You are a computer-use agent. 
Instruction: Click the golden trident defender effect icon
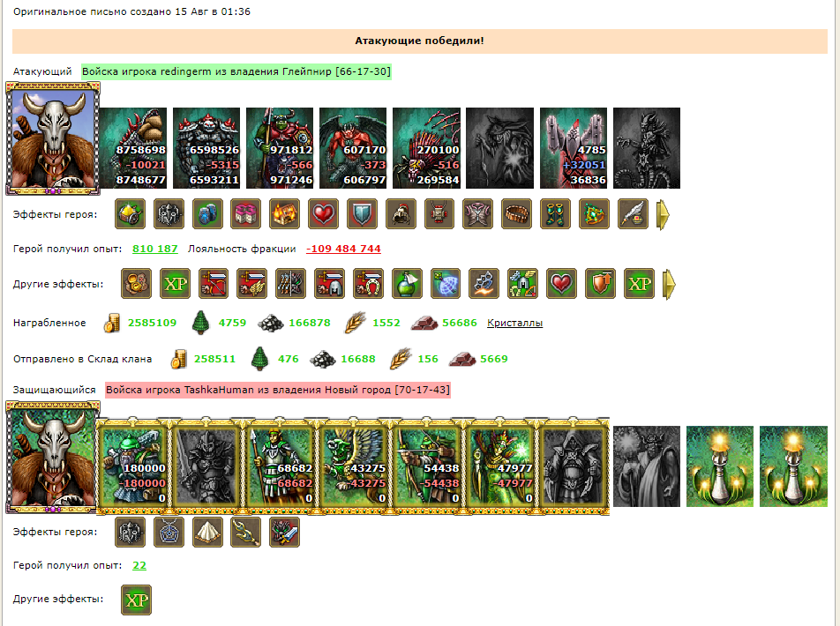point(246,532)
